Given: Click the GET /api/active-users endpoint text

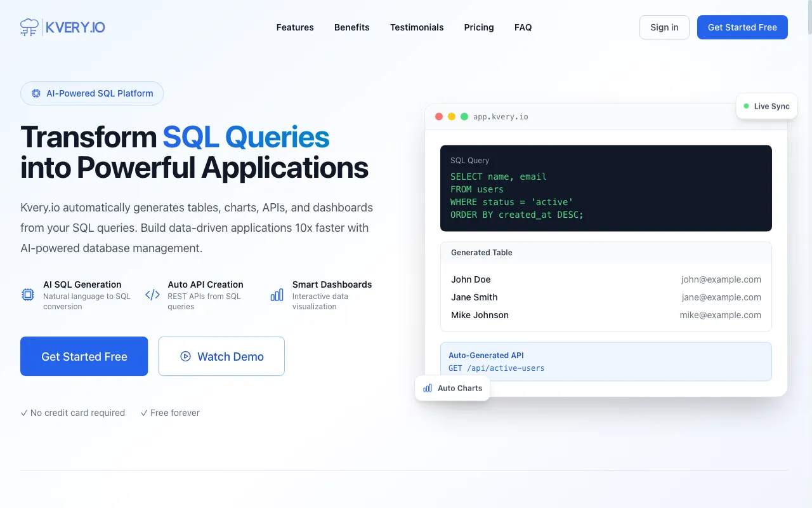Looking at the screenshot, I should click(497, 368).
